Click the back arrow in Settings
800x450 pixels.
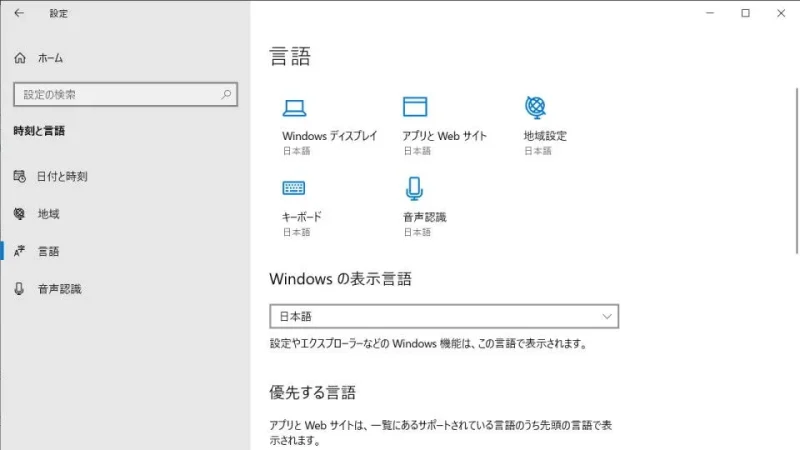[x=19, y=13]
